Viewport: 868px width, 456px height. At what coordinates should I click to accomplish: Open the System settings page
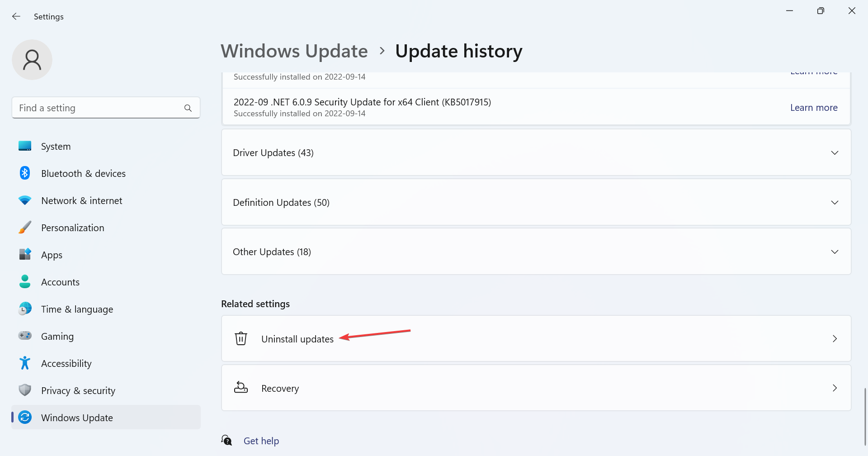point(56,147)
